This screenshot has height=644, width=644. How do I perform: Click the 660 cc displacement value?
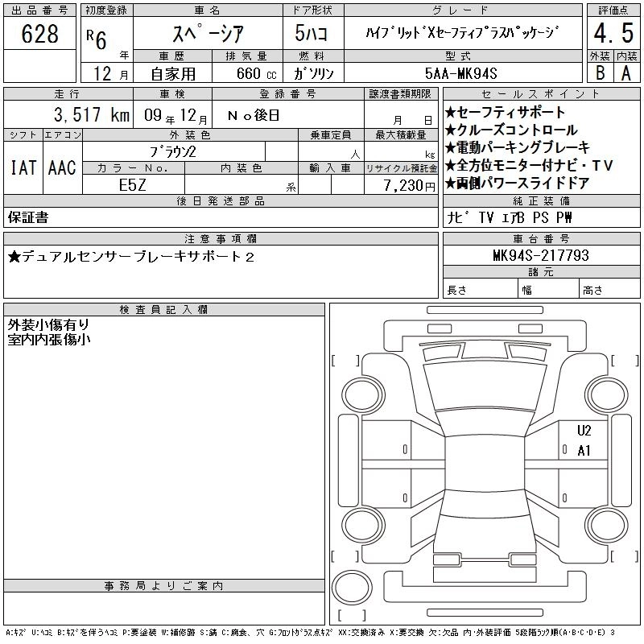[x=256, y=73]
